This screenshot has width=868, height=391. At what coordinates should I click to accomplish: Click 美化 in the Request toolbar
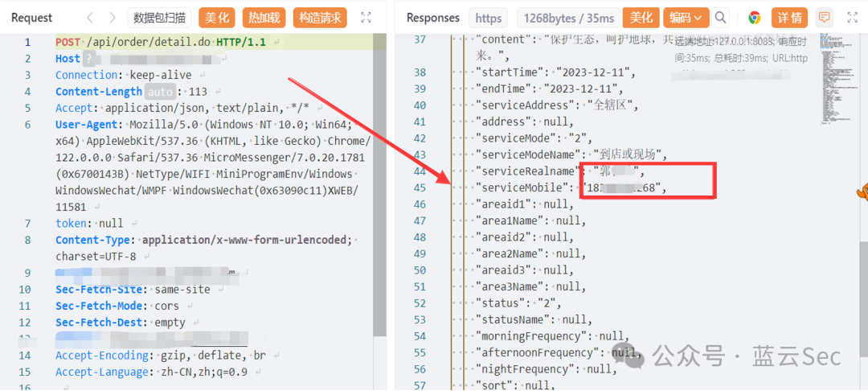click(x=217, y=18)
